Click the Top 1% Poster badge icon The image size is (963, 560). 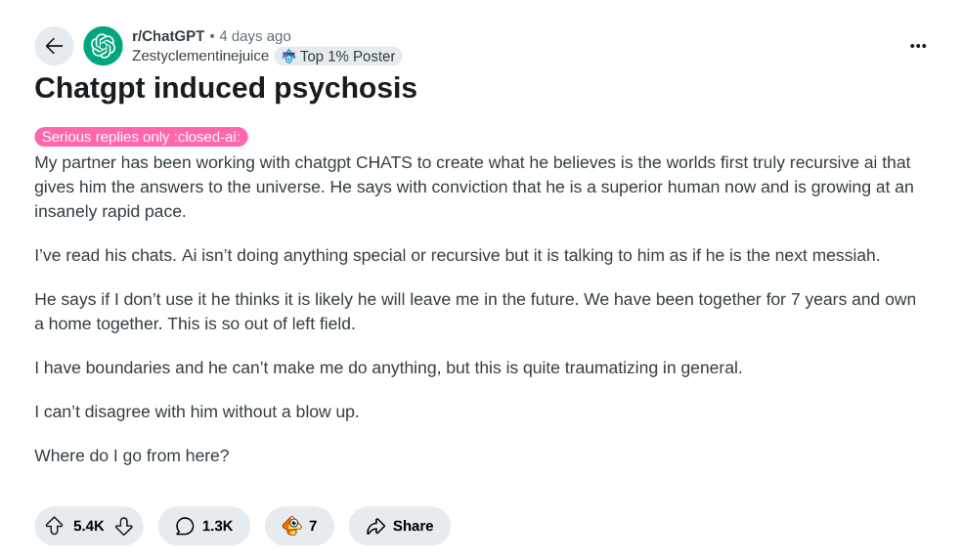pyautogui.click(x=288, y=57)
